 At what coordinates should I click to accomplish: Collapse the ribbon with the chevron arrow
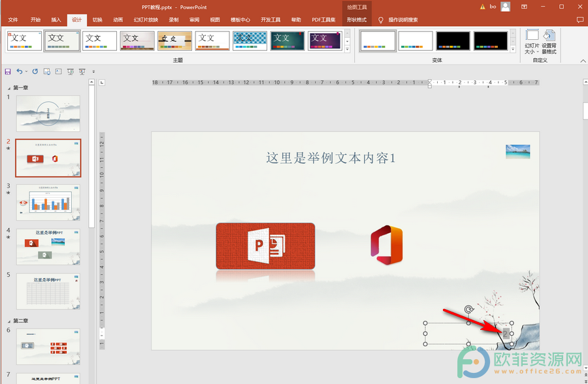pyautogui.click(x=583, y=61)
